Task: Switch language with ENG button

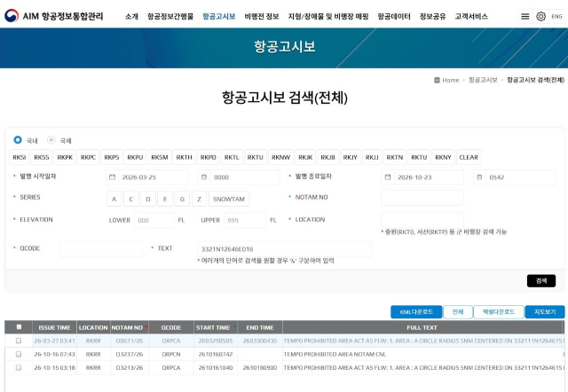Action: pos(556,16)
